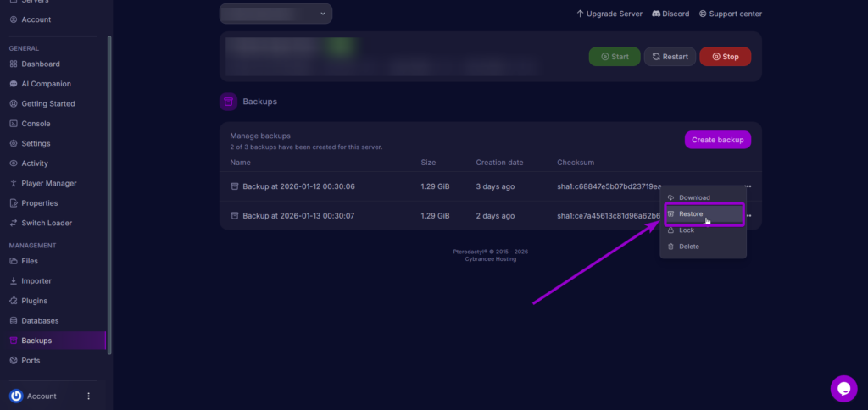Click the Console sidebar icon
Viewport: 868px width, 410px height.
click(x=14, y=124)
